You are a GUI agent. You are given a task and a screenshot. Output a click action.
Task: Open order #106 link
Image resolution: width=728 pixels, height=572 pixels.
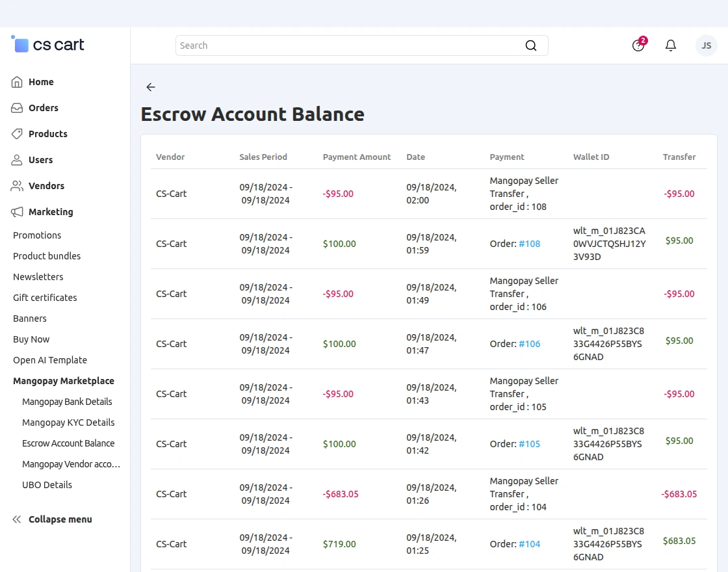click(529, 344)
